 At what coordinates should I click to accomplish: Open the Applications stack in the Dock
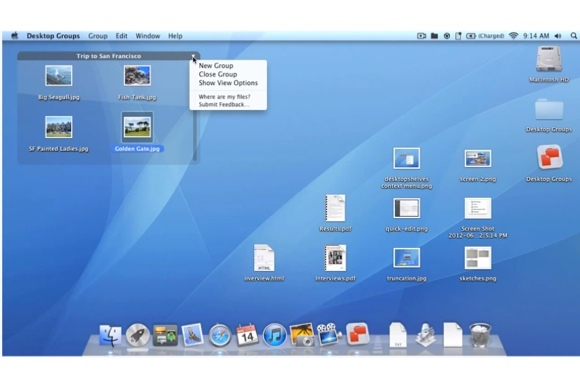point(425,335)
